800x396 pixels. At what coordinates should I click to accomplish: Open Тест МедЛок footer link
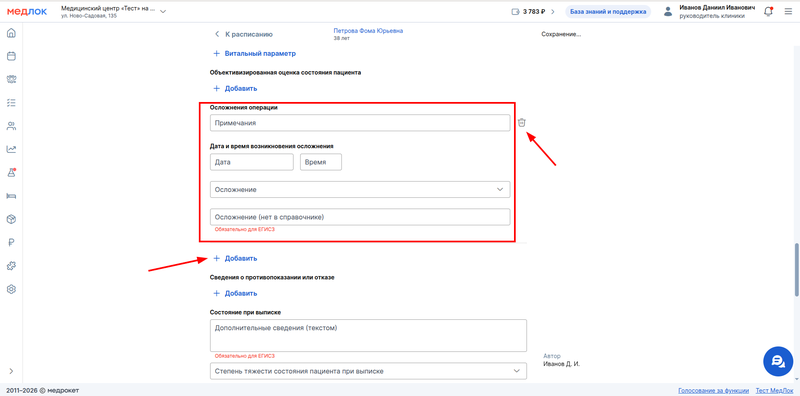[x=774, y=390]
